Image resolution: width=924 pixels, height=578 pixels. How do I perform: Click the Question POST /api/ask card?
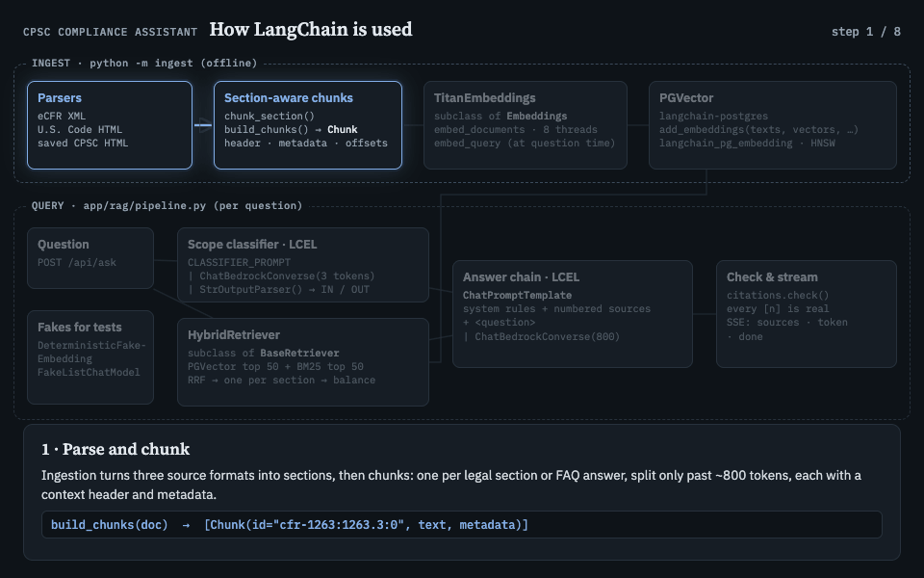pos(90,258)
